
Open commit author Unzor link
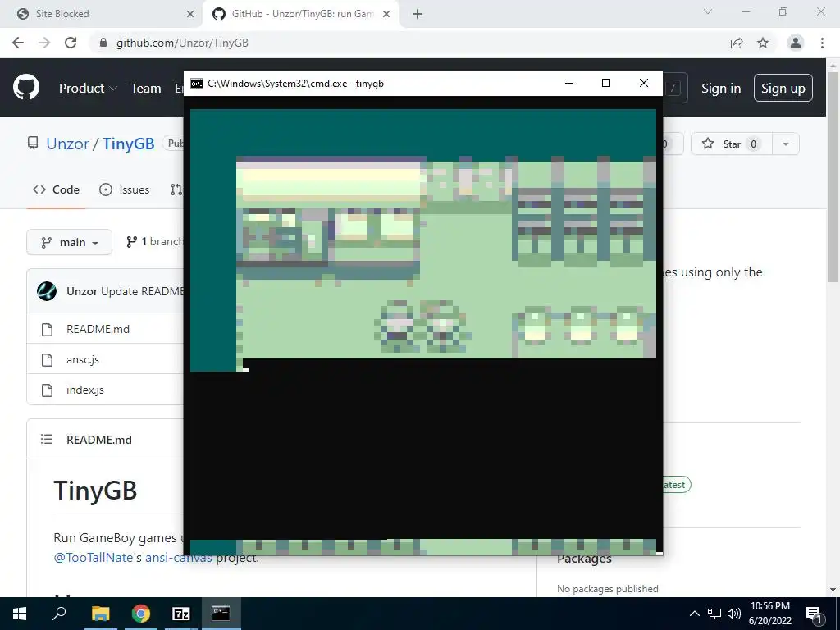[82, 291]
